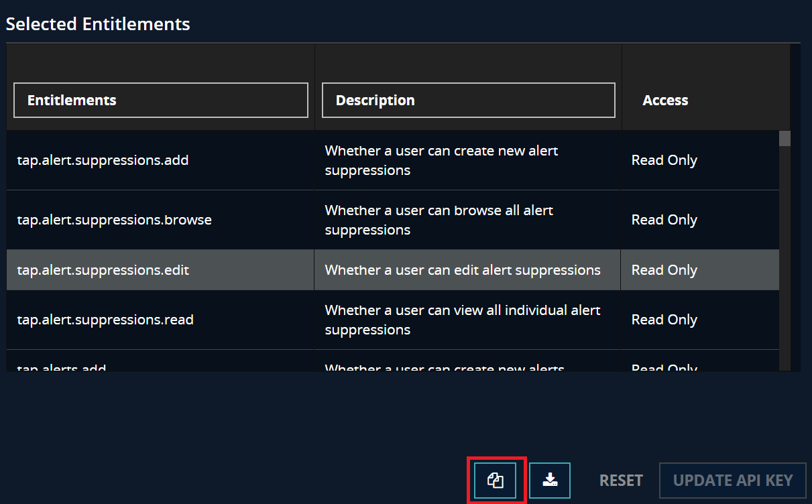Click the 'edit alert suppressions' description cell
Image resolution: width=812 pixels, height=504 pixels.
463,270
